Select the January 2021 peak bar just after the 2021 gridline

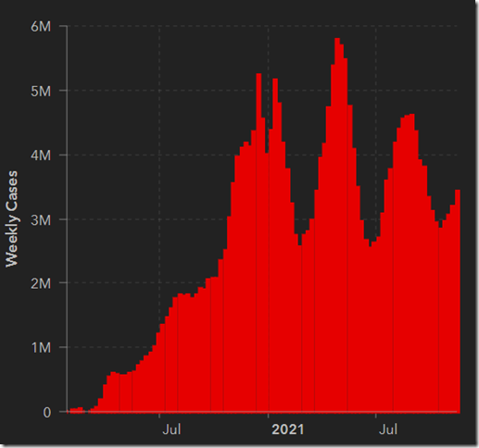[x=275, y=245]
